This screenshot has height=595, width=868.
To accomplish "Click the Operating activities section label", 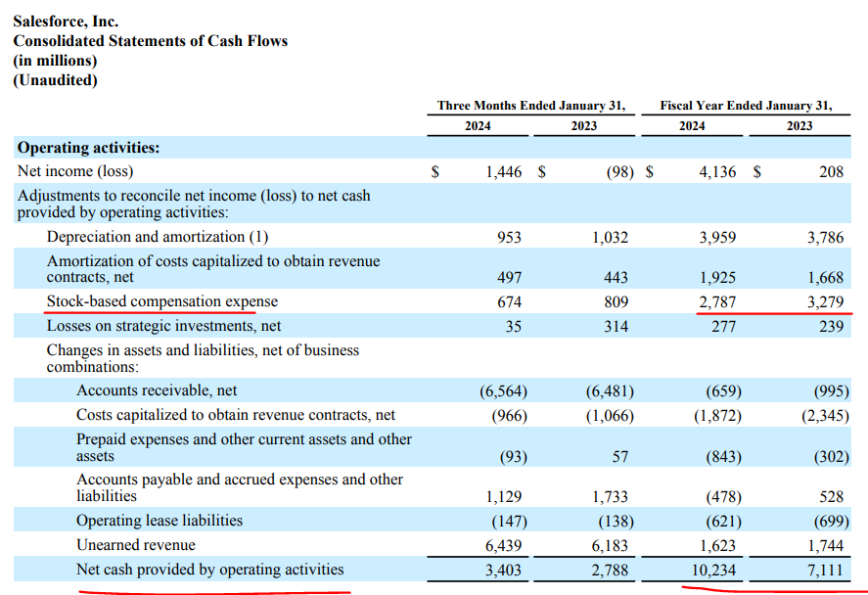I will pos(88,148).
